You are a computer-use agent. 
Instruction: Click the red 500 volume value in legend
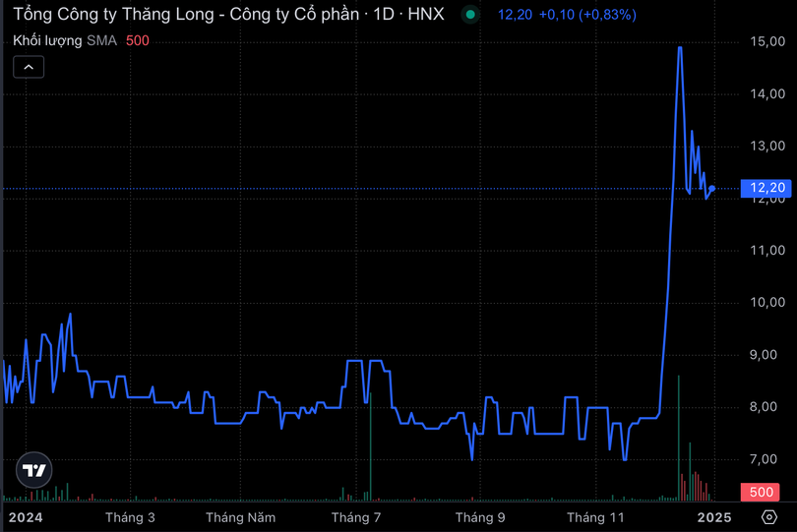137,40
